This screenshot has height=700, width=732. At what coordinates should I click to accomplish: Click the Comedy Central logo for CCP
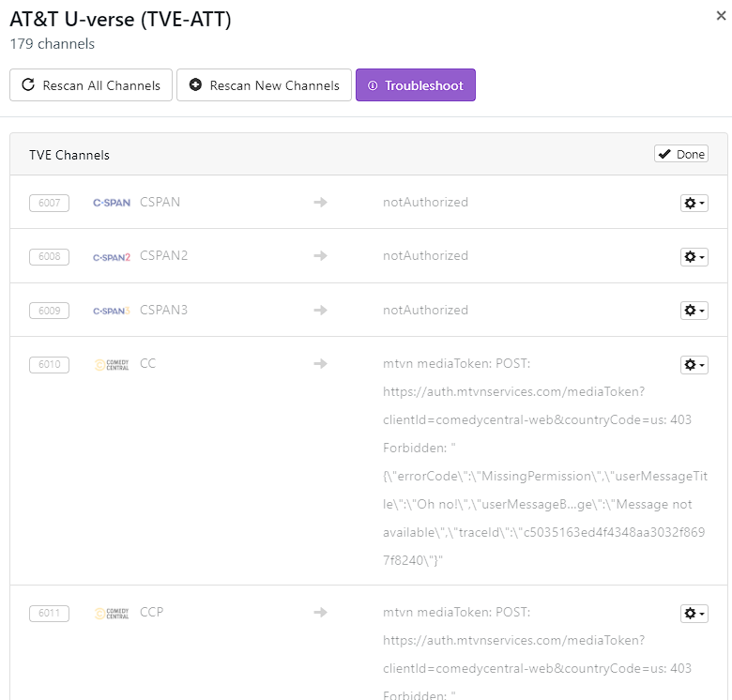pos(112,613)
